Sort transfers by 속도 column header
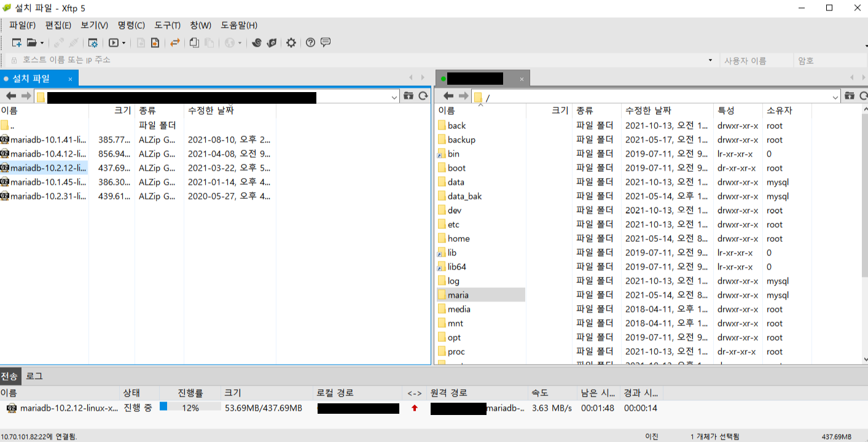The image size is (868, 442). (553, 393)
